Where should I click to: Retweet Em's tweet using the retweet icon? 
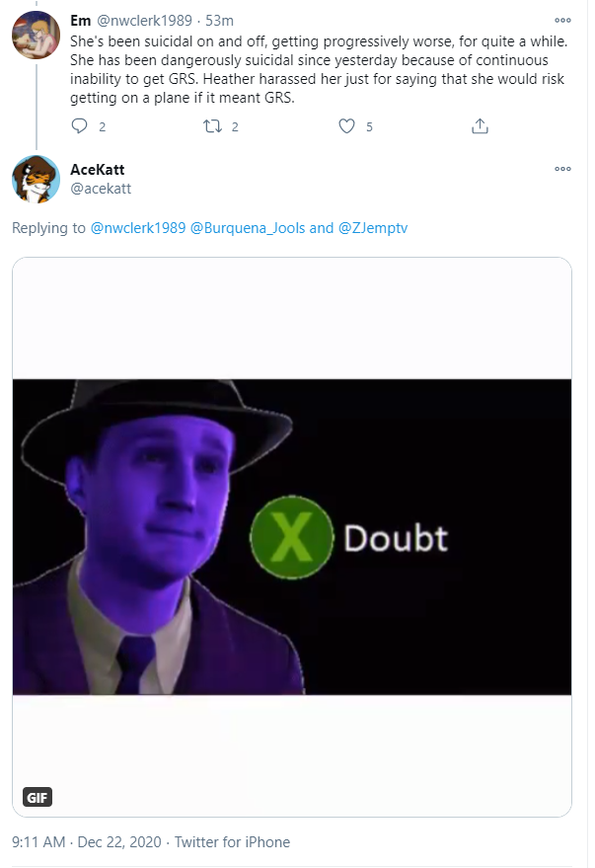[212, 126]
